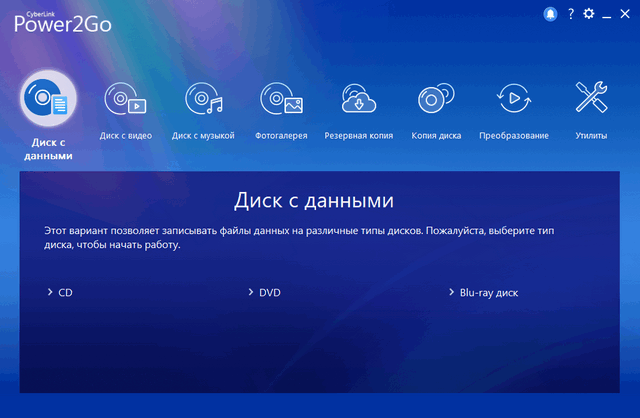Select the Data Disc icon (Диск с данными)

point(48,99)
